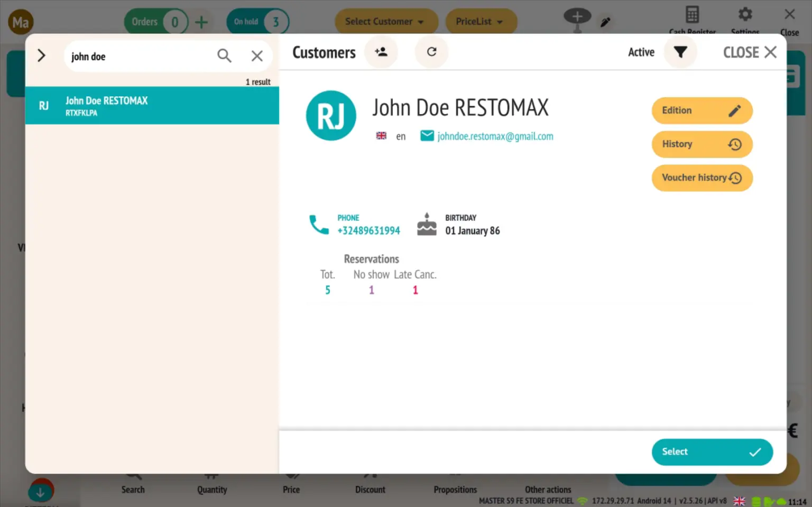
Task: Click the johndoe.restomax@gmail.com email link
Action: pos(495,136)
